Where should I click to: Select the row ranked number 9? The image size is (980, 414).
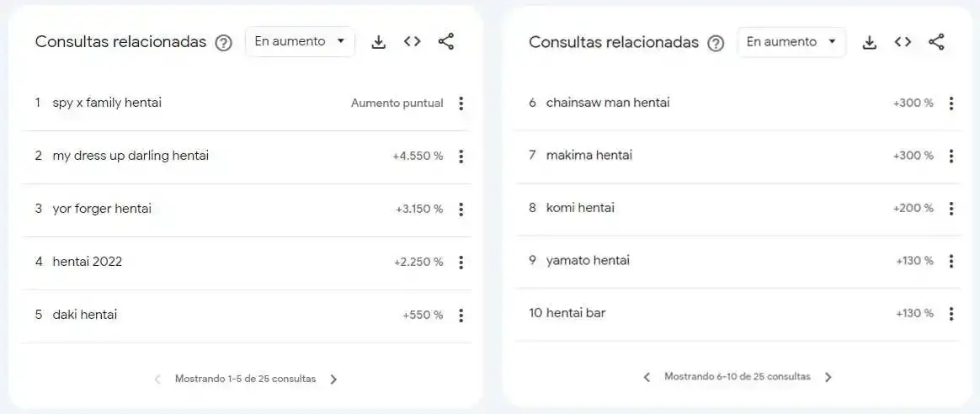click(738, 261)
